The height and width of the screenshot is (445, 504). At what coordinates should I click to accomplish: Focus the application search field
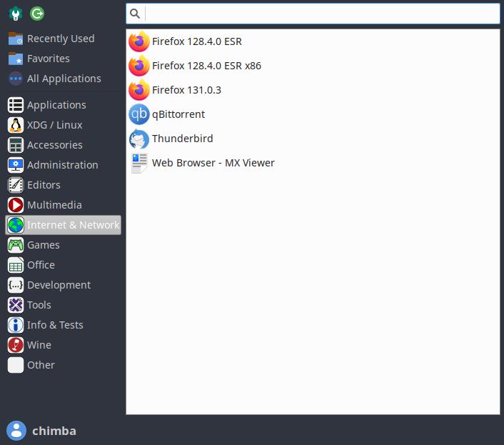coord(313,14)
